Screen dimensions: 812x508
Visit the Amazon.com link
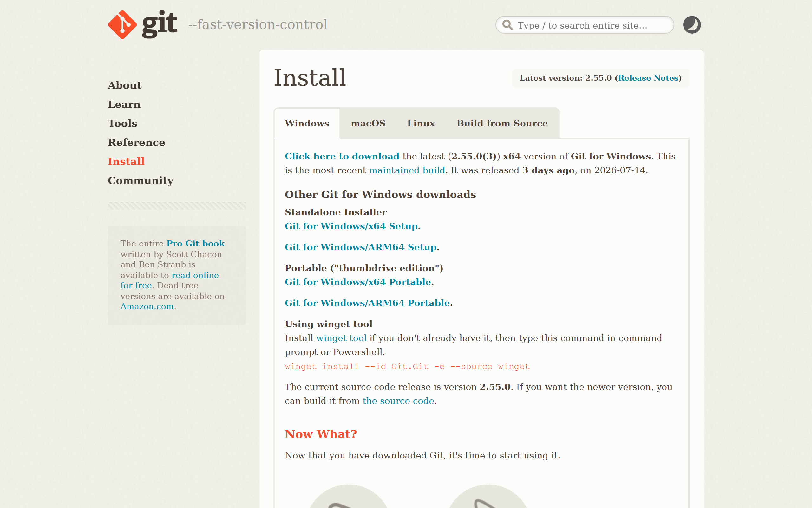[147, 306]
